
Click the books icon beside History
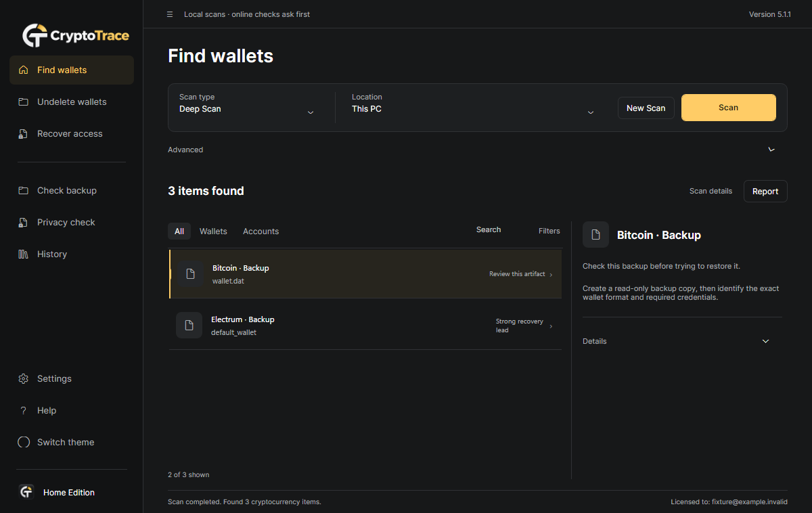pos(24,254)
